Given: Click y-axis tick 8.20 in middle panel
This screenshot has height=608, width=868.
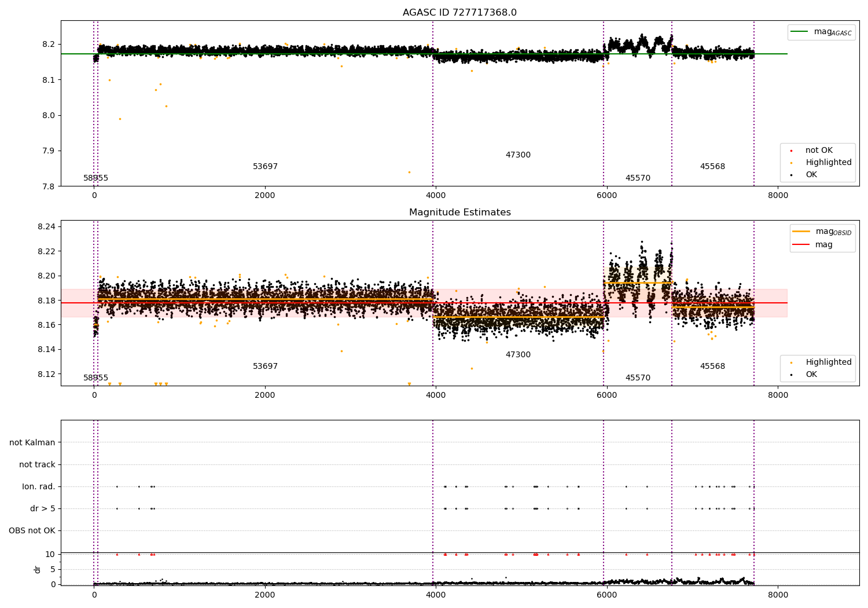Looking at the screenshot, I should click(x=46, y=276).
